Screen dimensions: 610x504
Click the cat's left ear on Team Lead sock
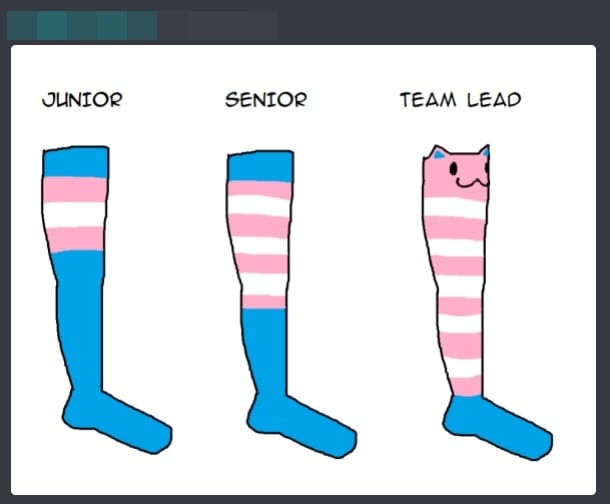point(438,152)
